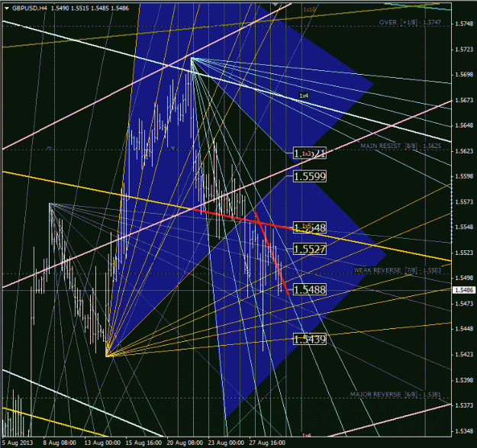Click 1.5523 on the price scale
Viewport: 477px width, 448px height.
464,253
